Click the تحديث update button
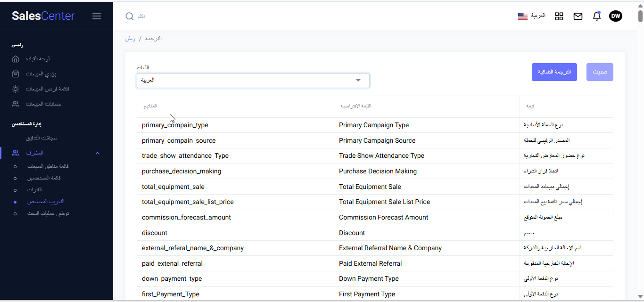 (x=600, y=72)
